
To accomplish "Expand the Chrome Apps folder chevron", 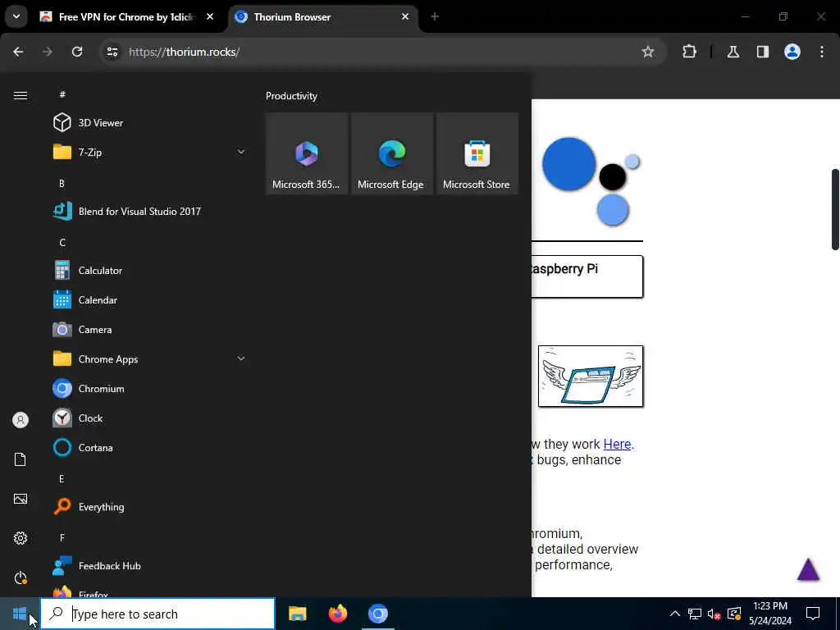I will coord(241,359).
